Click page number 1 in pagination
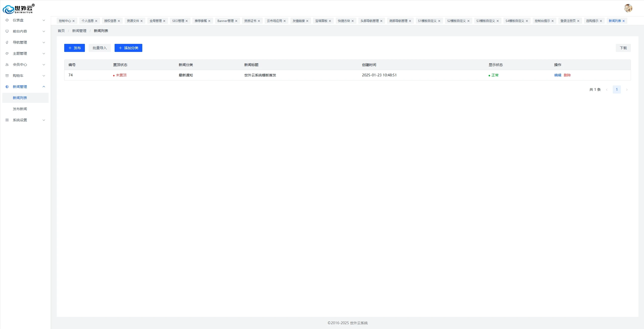Viewport: 644px width, 329px height. [x=617, y=89]
